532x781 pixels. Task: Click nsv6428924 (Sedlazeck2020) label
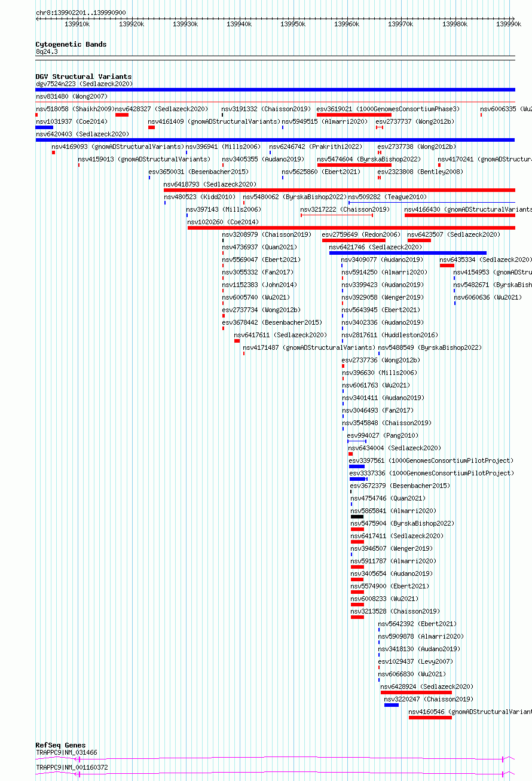click(x=427, y=687)
